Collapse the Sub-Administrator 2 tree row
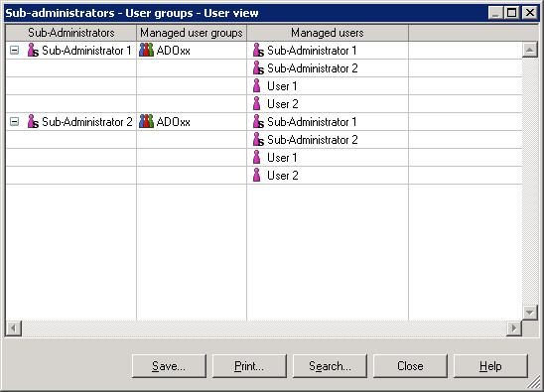Viewport: 544px width, 392px height. coord(14,122)
